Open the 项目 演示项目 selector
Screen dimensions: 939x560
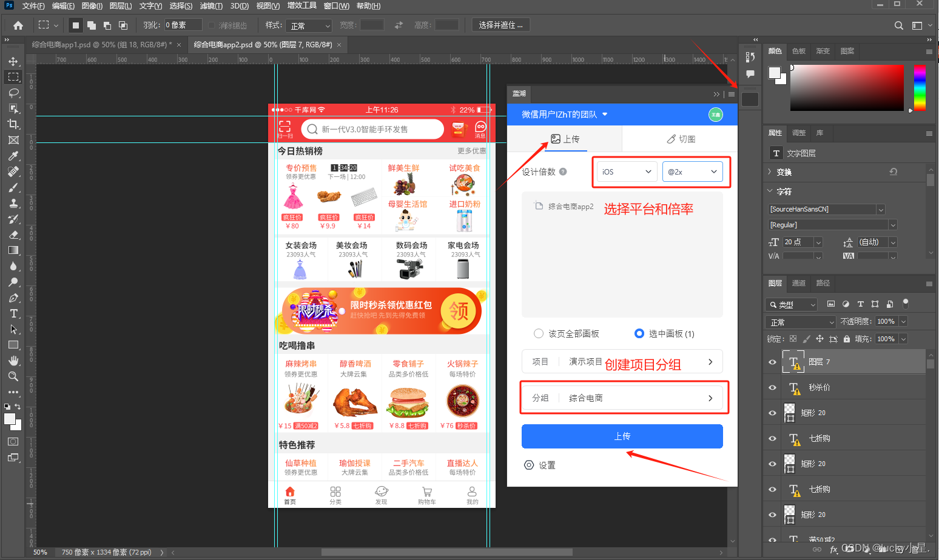tap(622, 362)
